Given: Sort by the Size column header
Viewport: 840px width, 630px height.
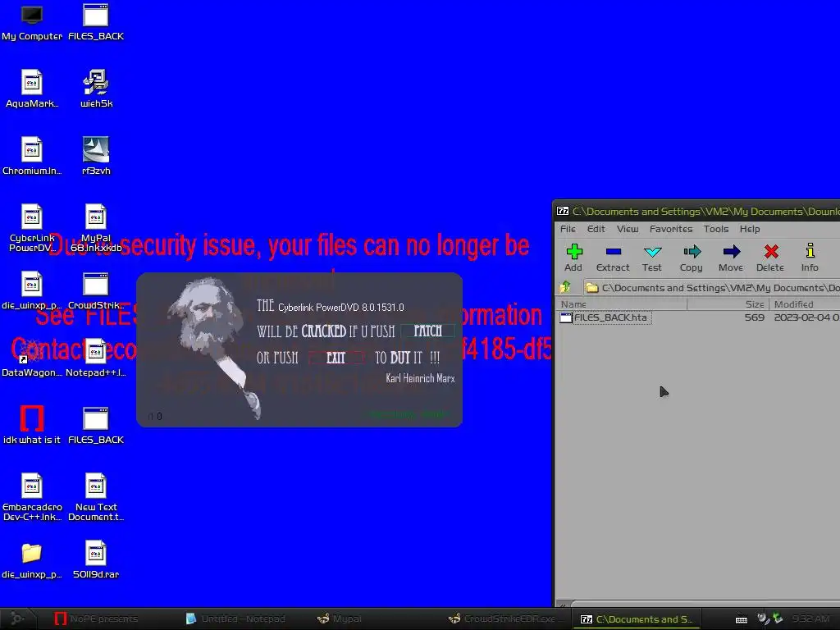Looking at the screenshot, I should [728, 304].
